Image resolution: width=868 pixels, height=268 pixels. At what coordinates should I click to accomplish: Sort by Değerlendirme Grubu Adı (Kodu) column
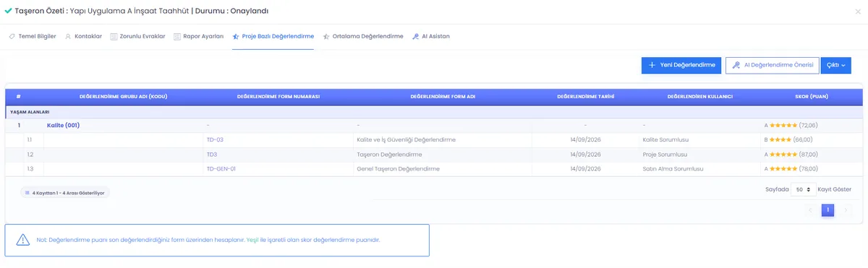point(123,96)
